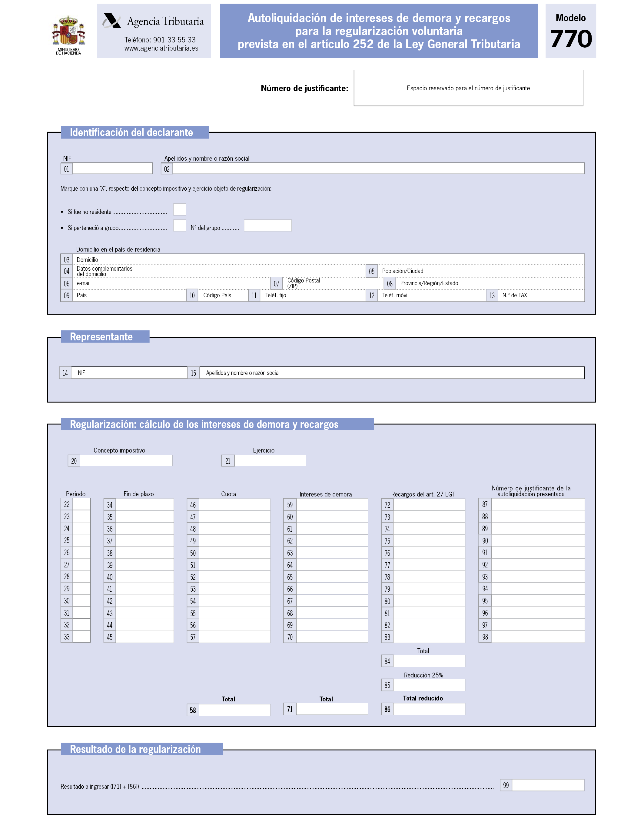Click the 'Representante' section header
Viewport: 644px width, 819px height.
(105, 336)
